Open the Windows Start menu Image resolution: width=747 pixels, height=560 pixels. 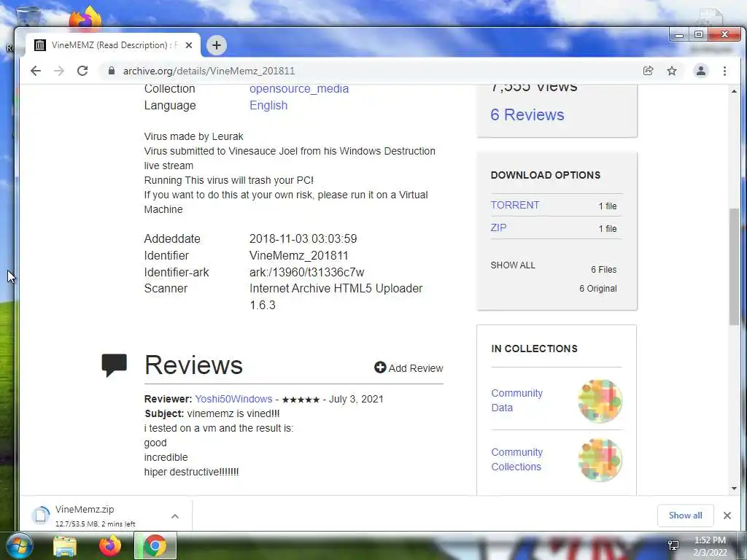[18, 545]
